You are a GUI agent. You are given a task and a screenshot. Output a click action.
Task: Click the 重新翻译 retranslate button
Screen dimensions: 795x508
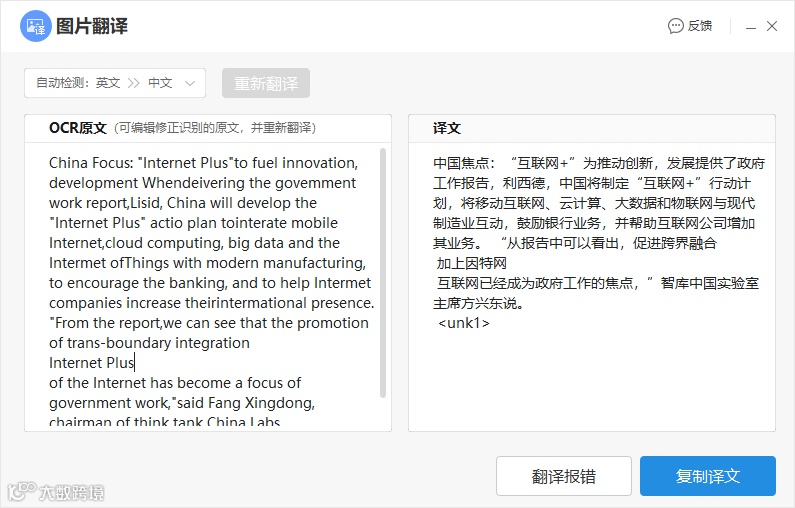click(266, 83)
